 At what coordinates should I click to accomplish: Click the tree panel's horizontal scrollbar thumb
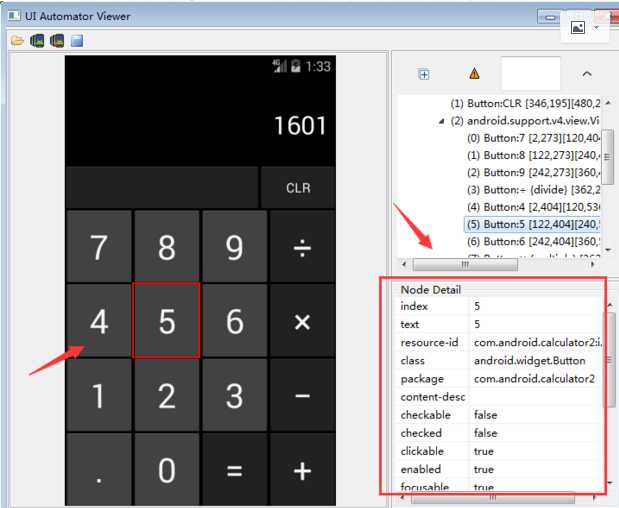(465, 264)
